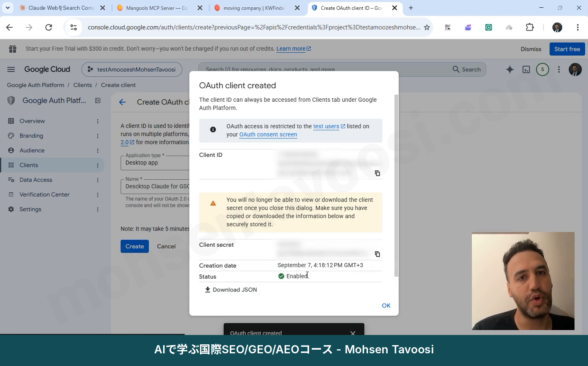The height and width of the screenshot is (366, 588).
Task: Expand options for the Overview item
Action: click(98, 121)
